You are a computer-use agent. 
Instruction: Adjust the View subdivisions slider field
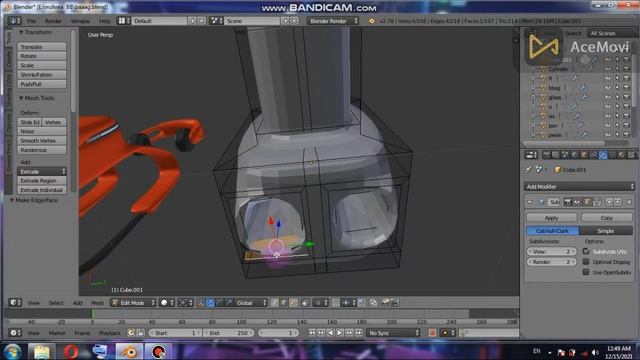551,251
